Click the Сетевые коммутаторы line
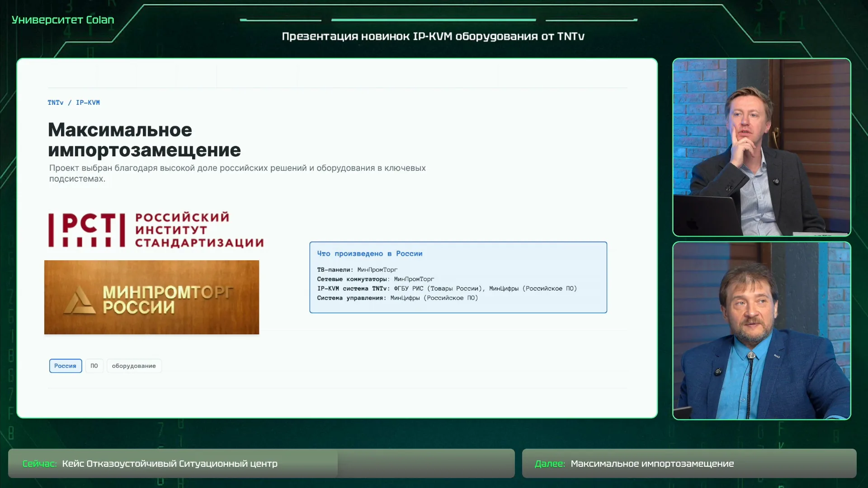The height and width of the screenshot is (488, 868). click(375, 279)
